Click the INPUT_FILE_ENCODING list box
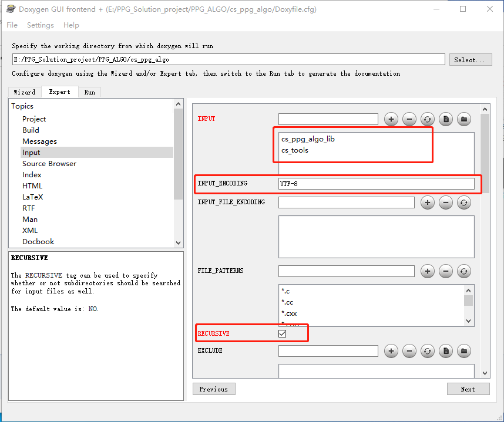This screenshot has height=422, width=504. pos(377,237)
